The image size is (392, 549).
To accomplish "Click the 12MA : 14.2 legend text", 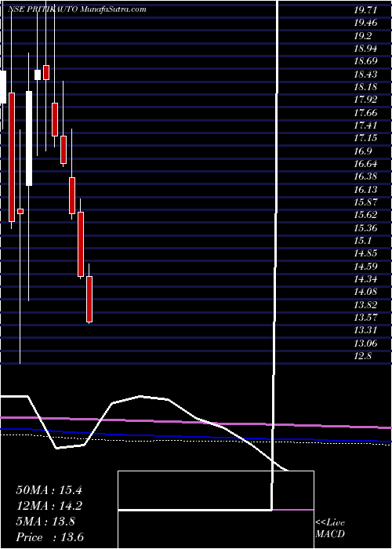I will pyautogui.click(x=49, y=506).
